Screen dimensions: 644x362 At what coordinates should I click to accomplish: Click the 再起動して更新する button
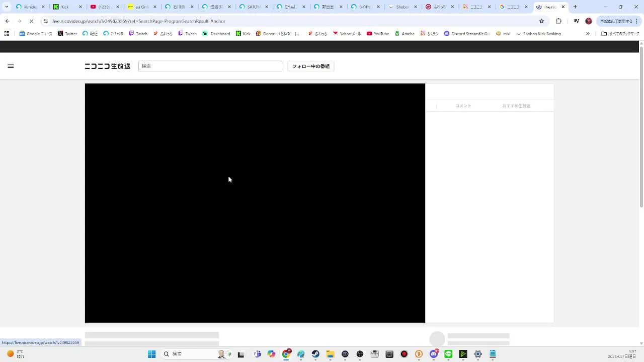[x=619, y=21]
